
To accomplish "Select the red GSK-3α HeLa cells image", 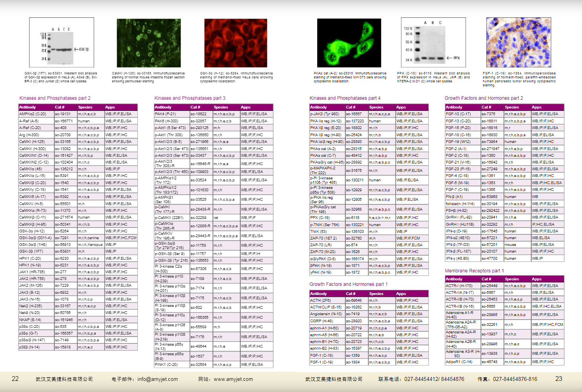I will click(x=236, y=43).
